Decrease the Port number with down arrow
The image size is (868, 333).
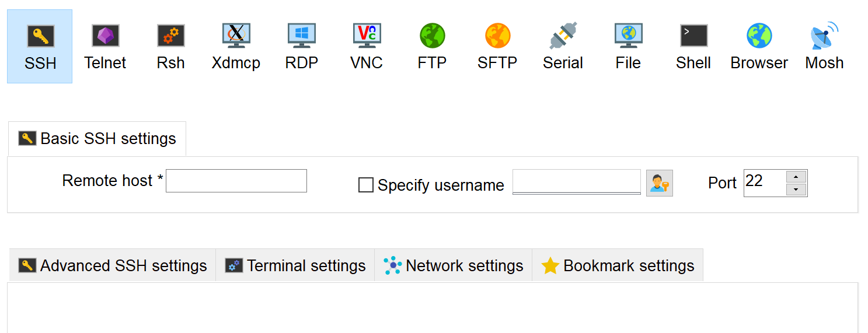click(796, 190)
